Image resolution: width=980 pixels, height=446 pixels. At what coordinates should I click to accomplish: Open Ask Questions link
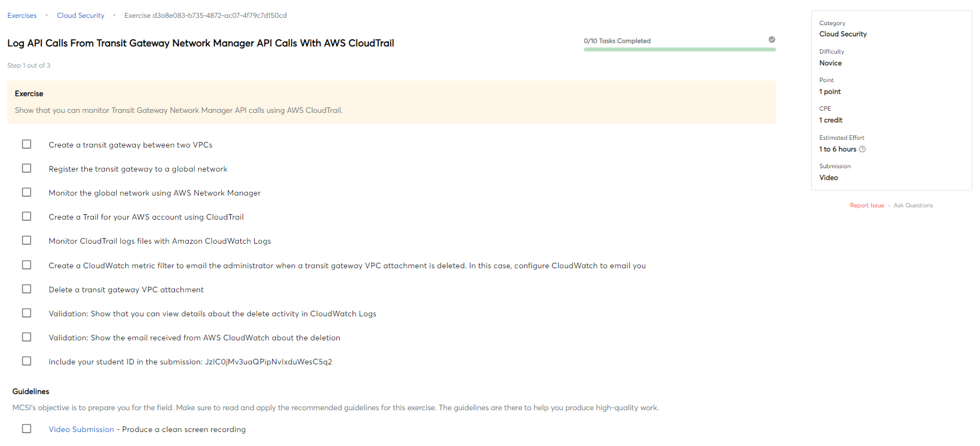[913, 206]
